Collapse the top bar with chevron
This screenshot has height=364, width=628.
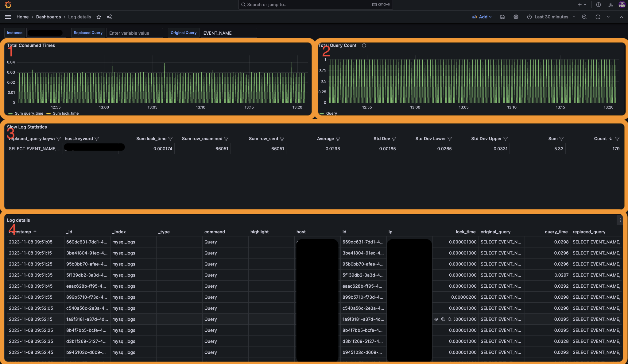(x=622, y=17)
